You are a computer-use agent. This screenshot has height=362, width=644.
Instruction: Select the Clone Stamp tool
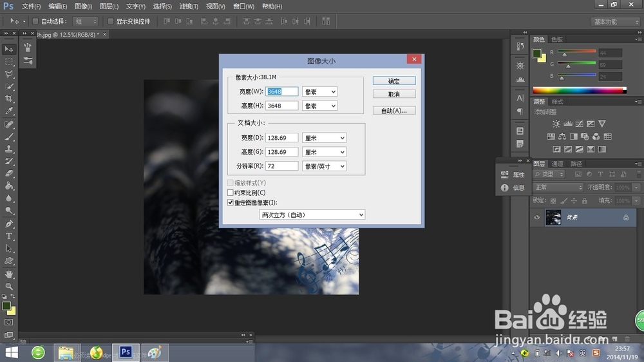tap(8, 149)
